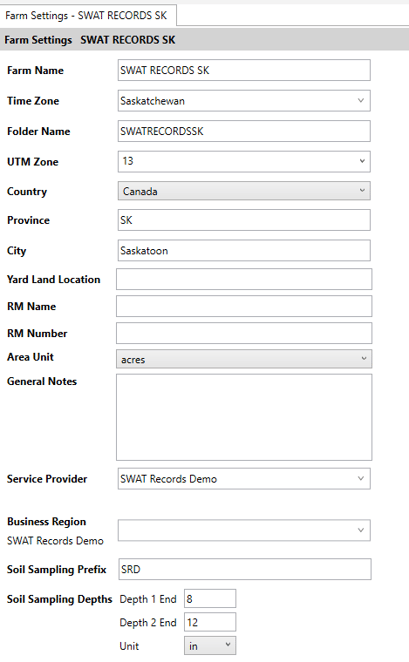Open the Time Zone dropdown
Screen dimensions: 409x662
[x=244, y=100]
